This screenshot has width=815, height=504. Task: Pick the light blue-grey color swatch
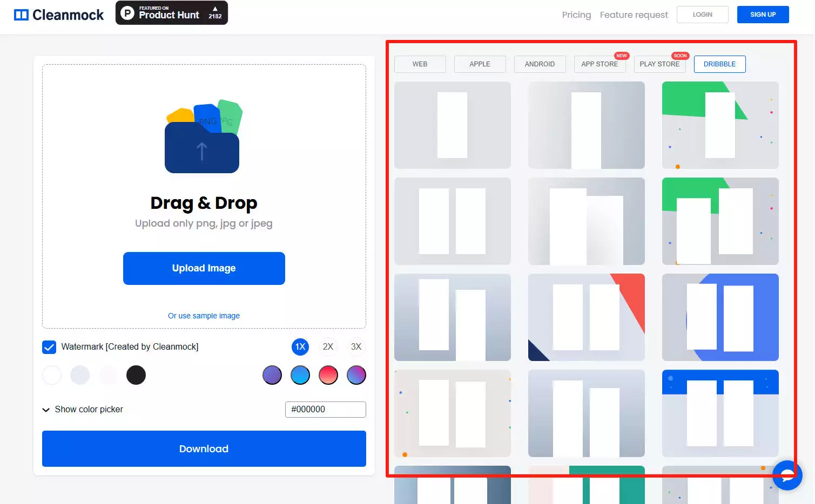pos(80,375)
